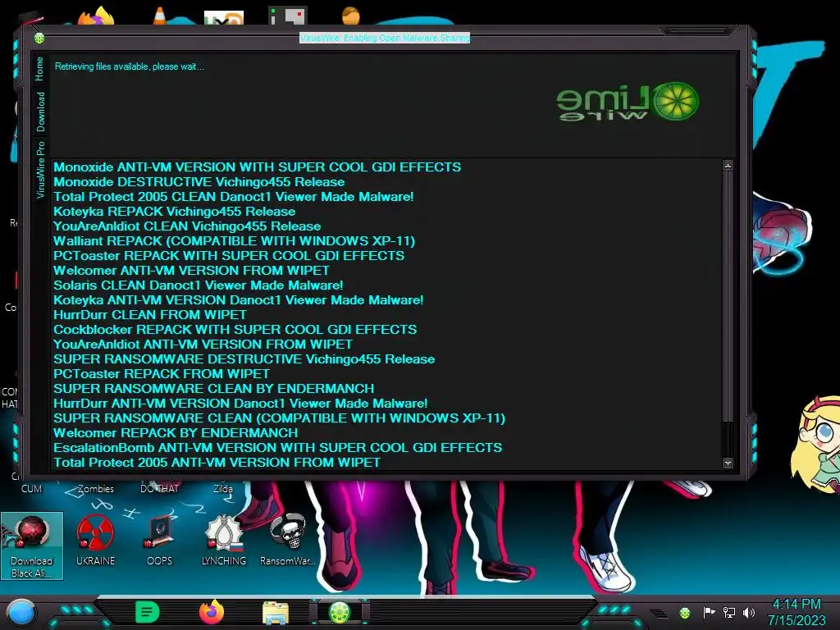
Task: Select Cockblocker REPACK WITH SUPER COOL GDI EFFECTS
Action: (235, 330)
